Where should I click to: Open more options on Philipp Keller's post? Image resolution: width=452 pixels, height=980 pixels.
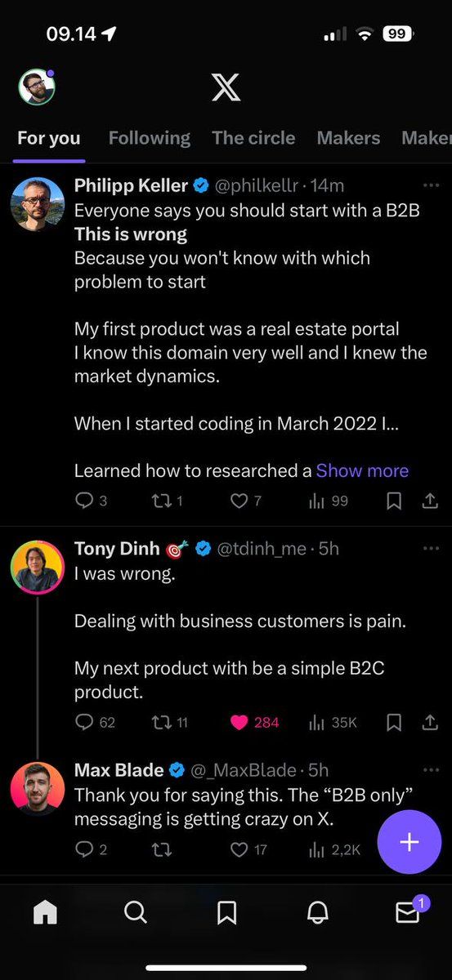pos(431,185)
